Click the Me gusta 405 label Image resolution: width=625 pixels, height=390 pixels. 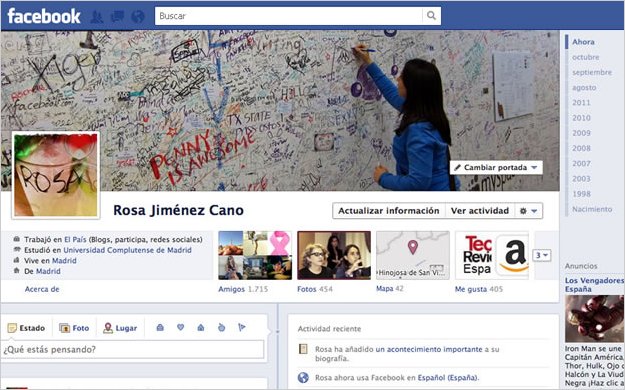click(479, 289)
